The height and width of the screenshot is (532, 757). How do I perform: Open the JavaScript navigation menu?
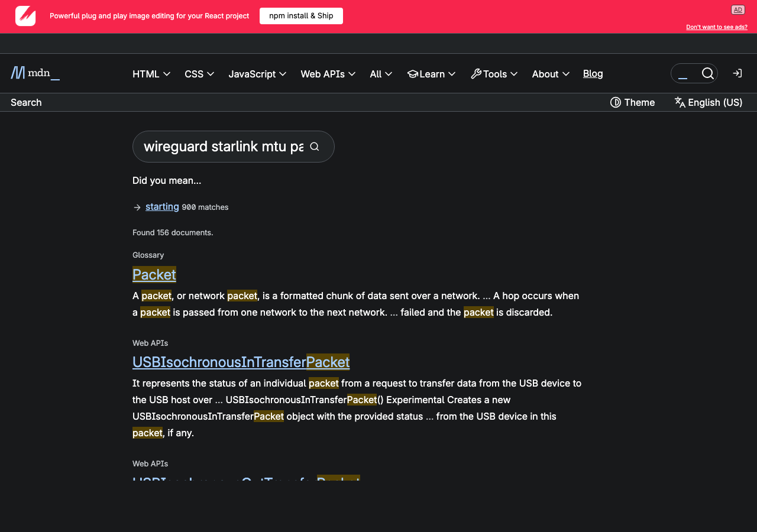coord(257,74)
